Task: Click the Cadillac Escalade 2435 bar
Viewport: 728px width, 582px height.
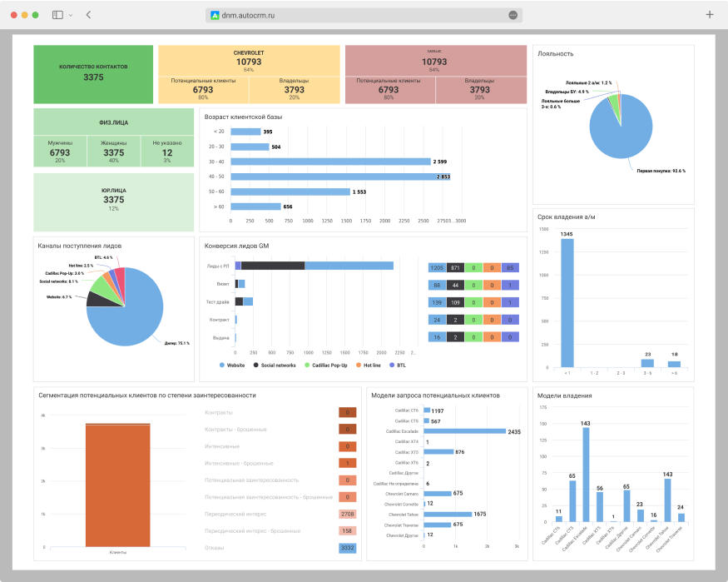Action: [x=464, y=431]
